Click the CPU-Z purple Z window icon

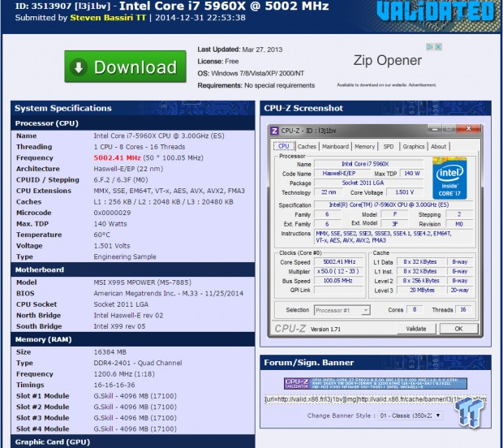(274, 131)
